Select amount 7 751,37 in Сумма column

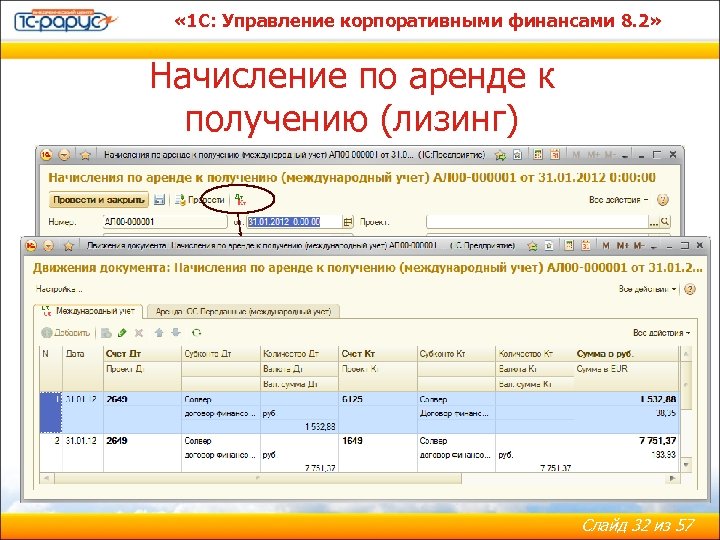pyautogui.click(x=627, y=440)
